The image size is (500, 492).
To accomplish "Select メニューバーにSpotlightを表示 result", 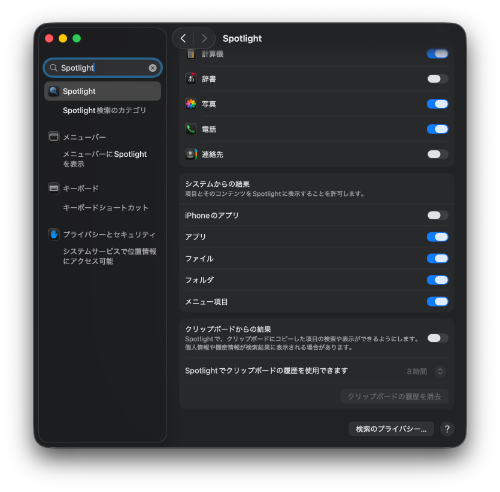I will click(105, 159).
